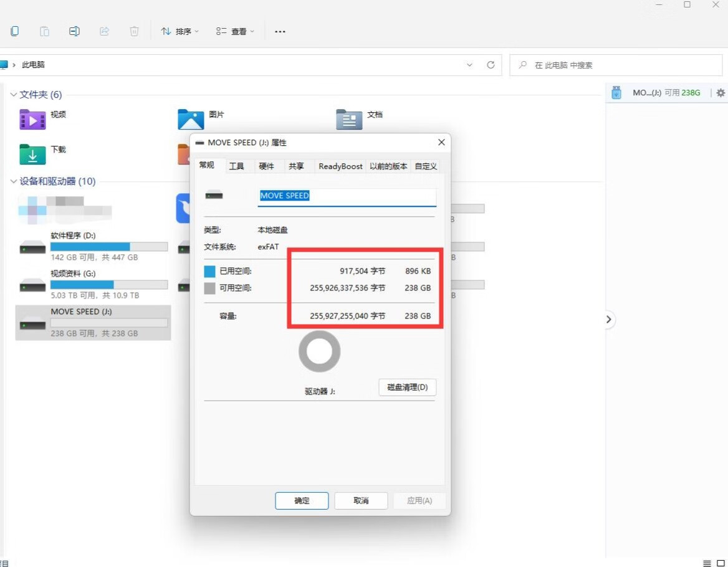
Task: Click the 应用(A) button
Action: [x=419, y=501]
